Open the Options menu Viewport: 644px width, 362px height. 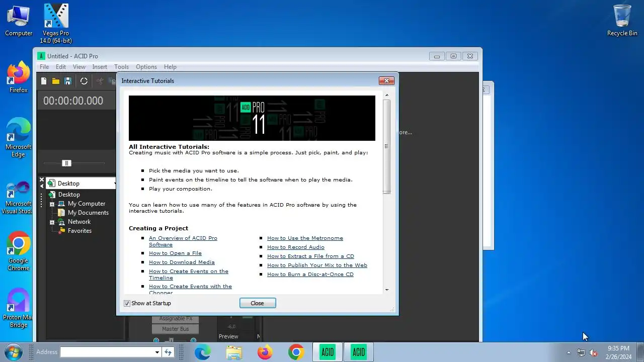click(x=146, y=67)
